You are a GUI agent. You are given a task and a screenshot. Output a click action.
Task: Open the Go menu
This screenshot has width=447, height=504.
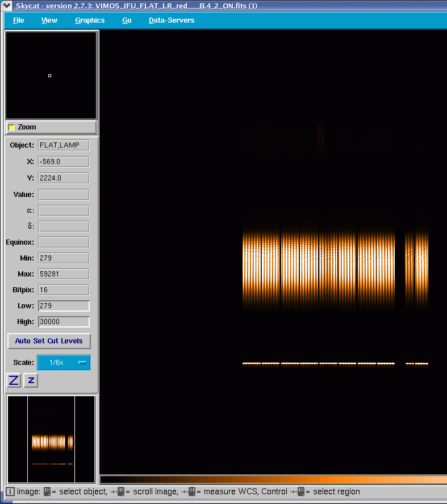127,20
